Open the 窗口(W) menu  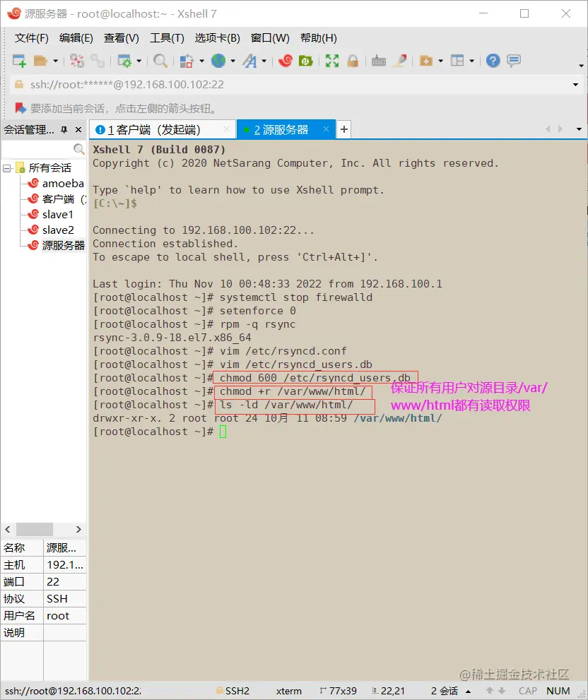270,38
